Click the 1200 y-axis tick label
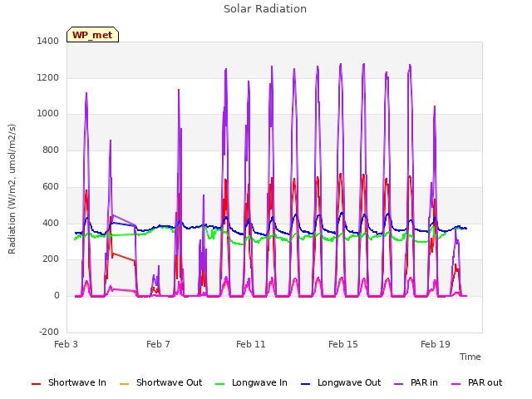532x399 pixels. pos(48,77)
